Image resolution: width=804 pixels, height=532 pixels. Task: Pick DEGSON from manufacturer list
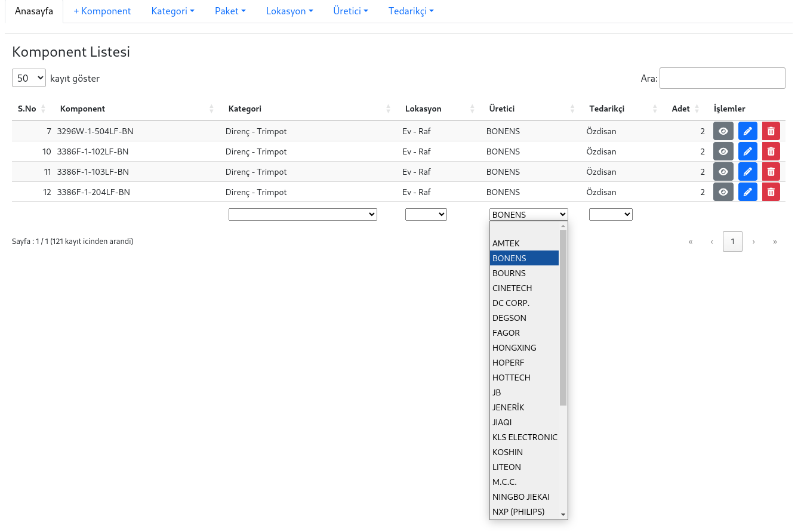click(x=524, y=318)
